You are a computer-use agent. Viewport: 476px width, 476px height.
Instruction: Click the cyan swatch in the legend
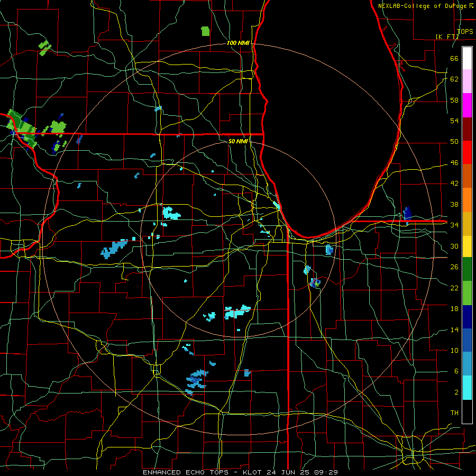pyautogui.click(x=467, y=388)
